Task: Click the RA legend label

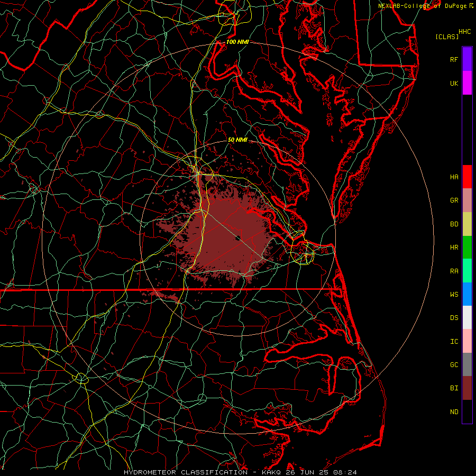Action: point(454,271)
